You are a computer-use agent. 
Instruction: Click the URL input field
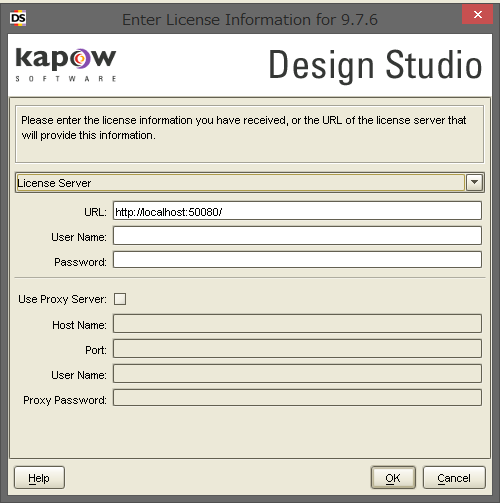[x=297, y=211]
